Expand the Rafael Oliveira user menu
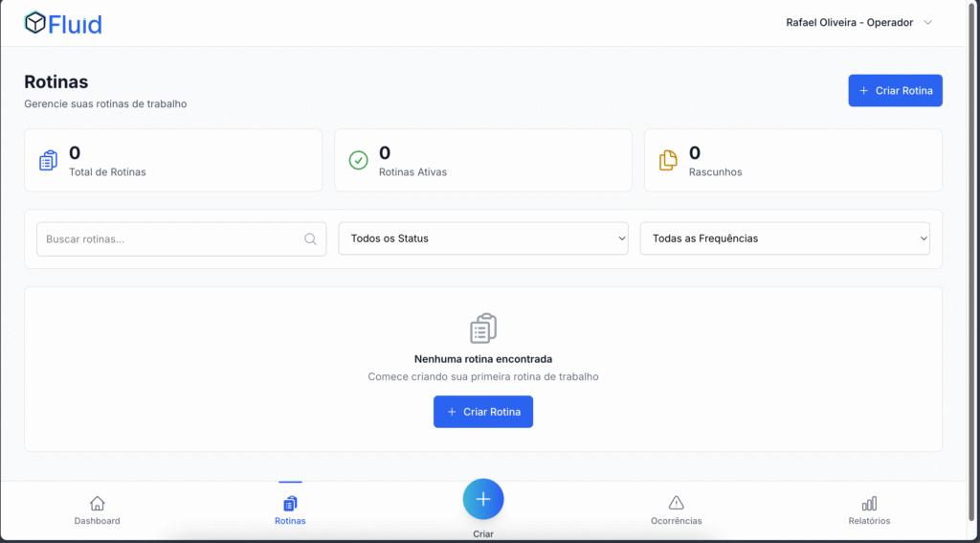Image resolution: width=980 pixels, height=543 pixels. tap(858, 23)
